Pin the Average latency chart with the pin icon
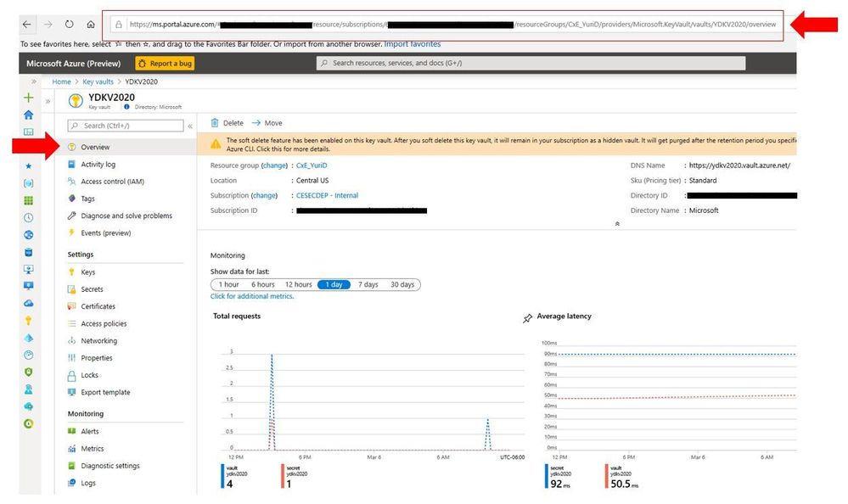Viewport: 848px width, 504px height. coord(527,318)
